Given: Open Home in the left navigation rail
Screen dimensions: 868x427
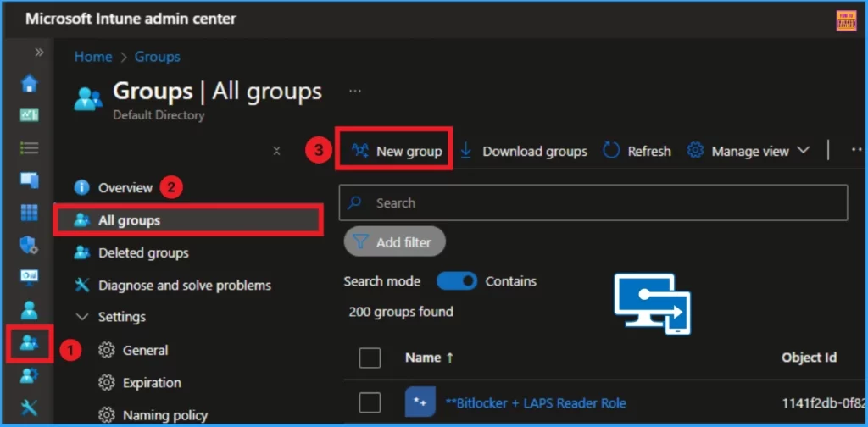Looking at the screenshot, I should [x=29, y=84].
